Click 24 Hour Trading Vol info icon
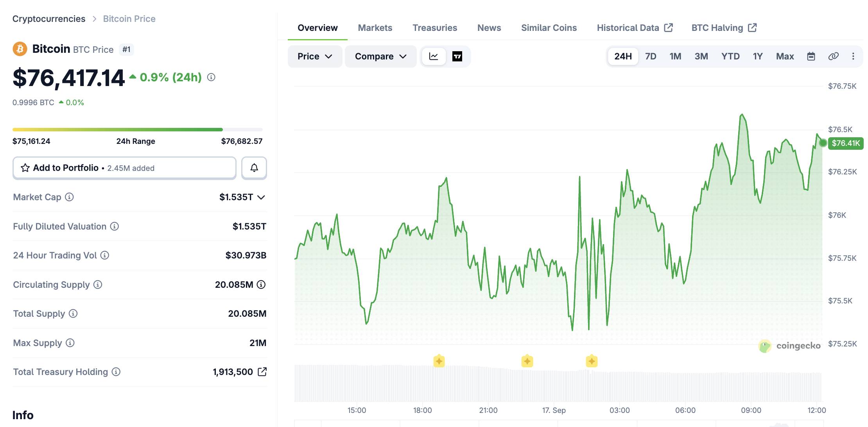868x427 pixels. (x=104, y=255)
